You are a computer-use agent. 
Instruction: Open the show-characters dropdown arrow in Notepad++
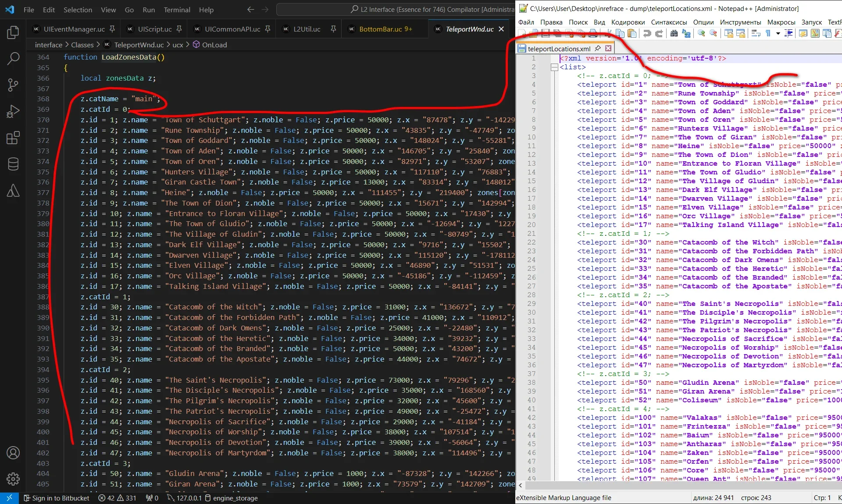(778, 33)
